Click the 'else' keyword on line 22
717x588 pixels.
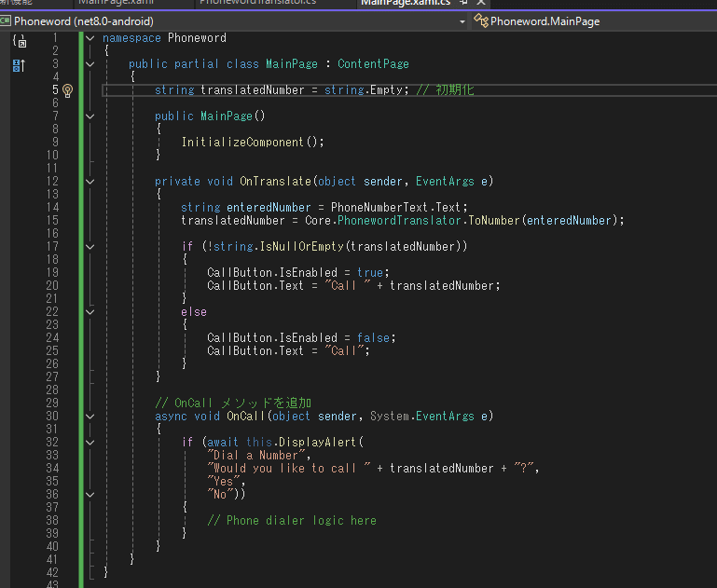(194, 312)
